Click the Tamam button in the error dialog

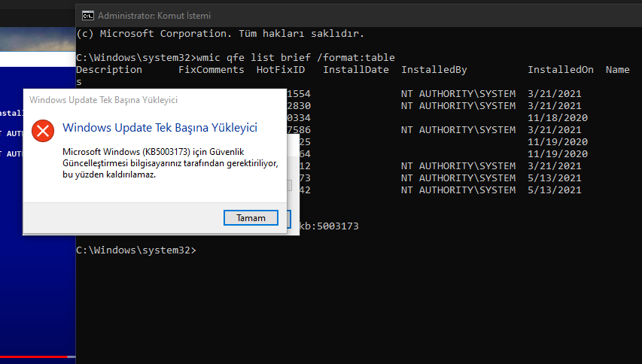click(251, 218)
